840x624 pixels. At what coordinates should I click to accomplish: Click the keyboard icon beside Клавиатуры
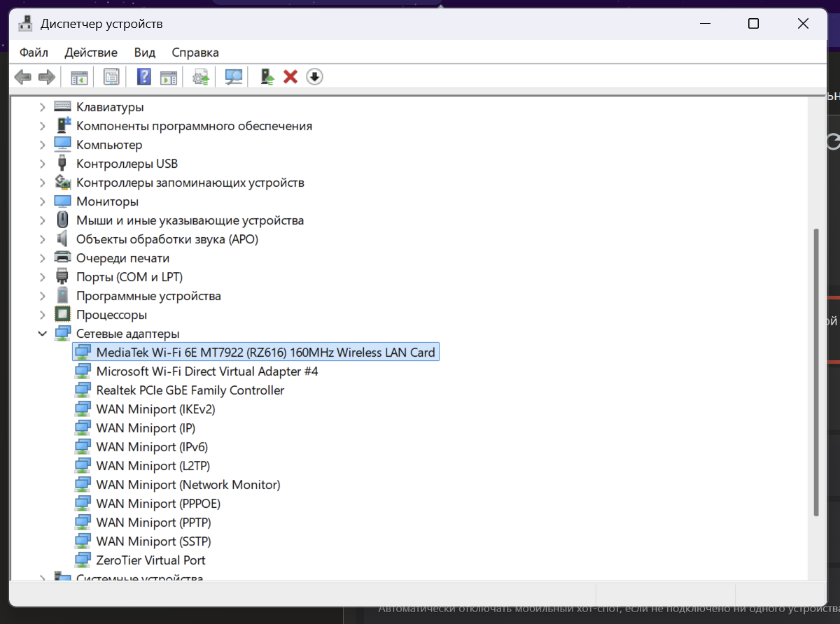(63, 107)
